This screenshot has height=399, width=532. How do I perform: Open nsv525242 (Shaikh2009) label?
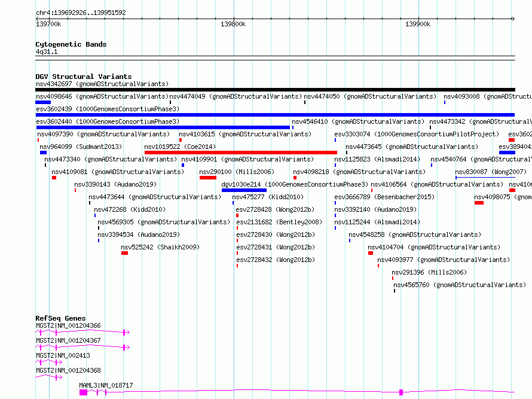click(x=160, y=247)
